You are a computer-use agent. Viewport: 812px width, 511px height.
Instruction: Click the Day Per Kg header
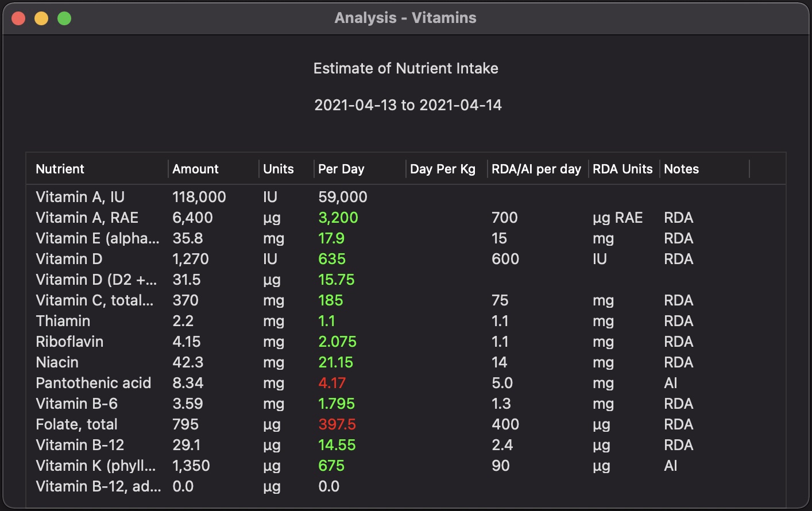443,169
